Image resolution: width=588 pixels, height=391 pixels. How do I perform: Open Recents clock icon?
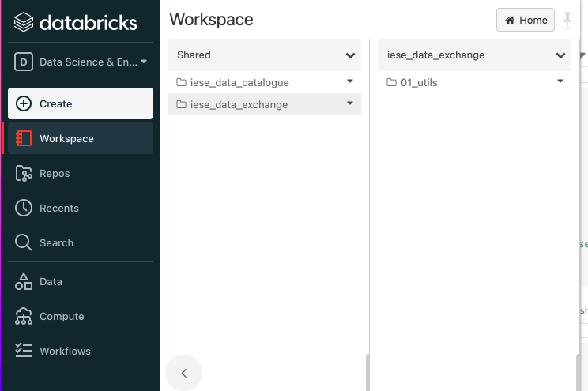coord(24,208)
